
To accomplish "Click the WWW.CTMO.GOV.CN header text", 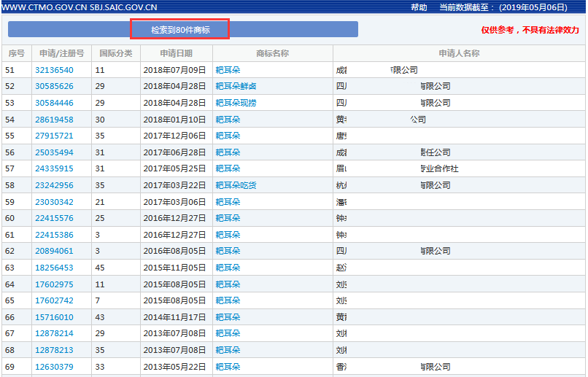I will (x=44, y=7).
